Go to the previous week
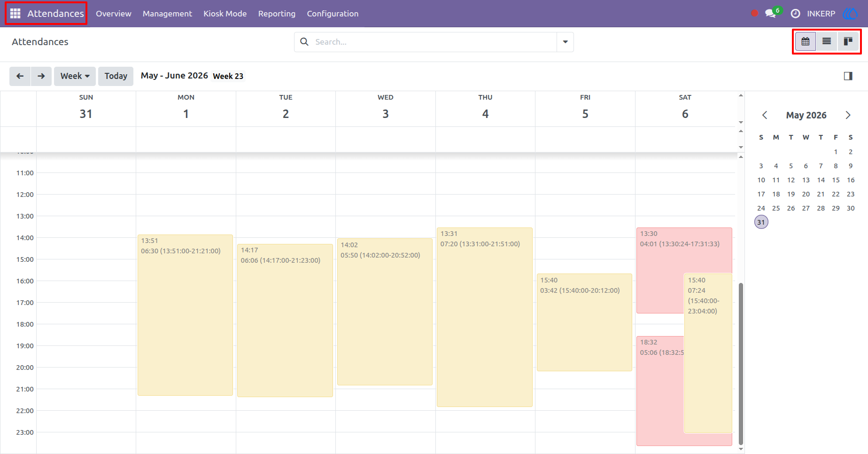 tap(20, 76)
